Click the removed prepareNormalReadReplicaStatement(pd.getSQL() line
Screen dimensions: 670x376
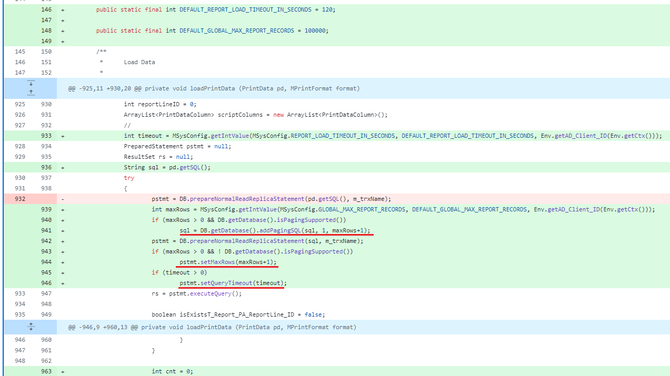[x=271, y=199]
